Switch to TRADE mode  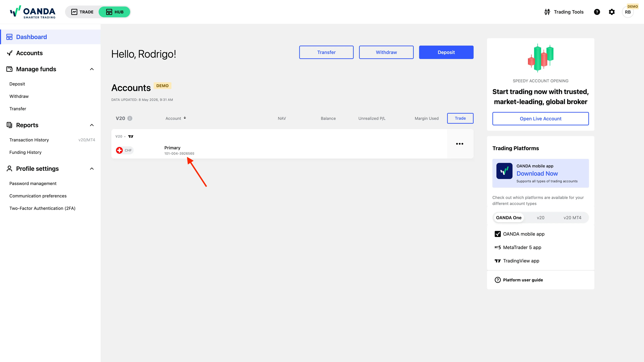pos(82,12)
